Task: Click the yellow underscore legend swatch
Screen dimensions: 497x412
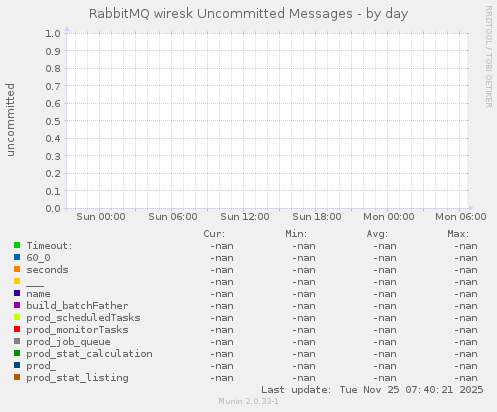Action: coord(17,281)
